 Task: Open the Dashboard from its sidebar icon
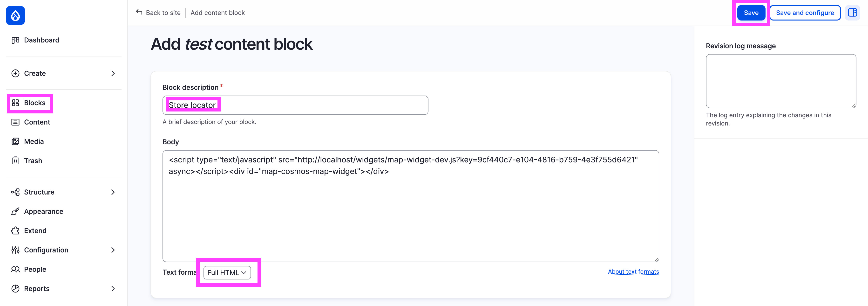15,40
